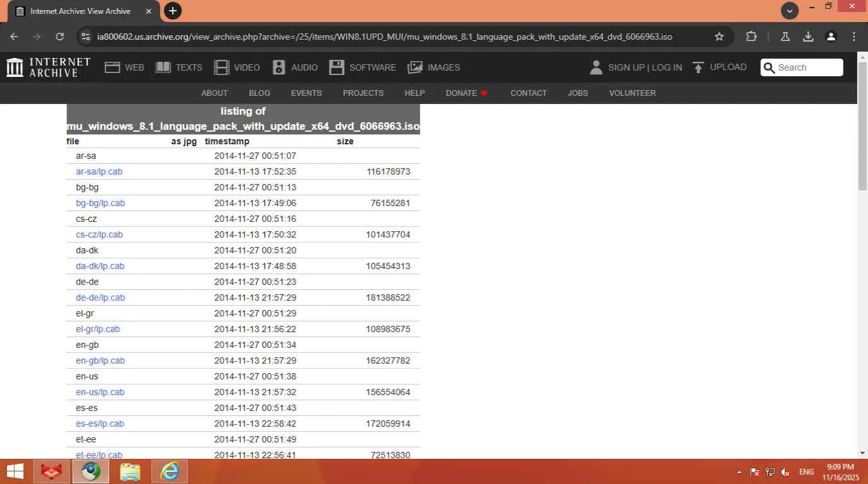Open the Chrome profile avatar
The height and width of the screenshot is (484, 868).
tap(831, 37)
